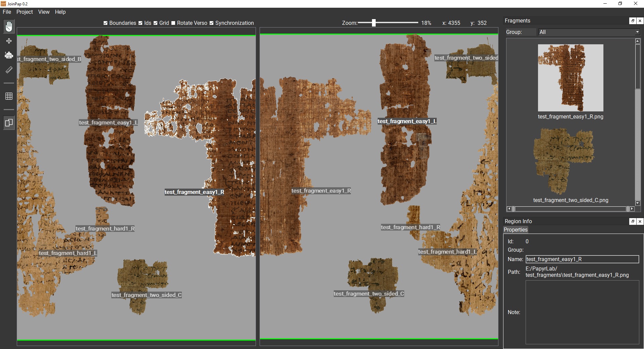Click the horizontal scrollbar right arrow below fragments
Viewport: 644px width, 349px height.
pos(632,208)
